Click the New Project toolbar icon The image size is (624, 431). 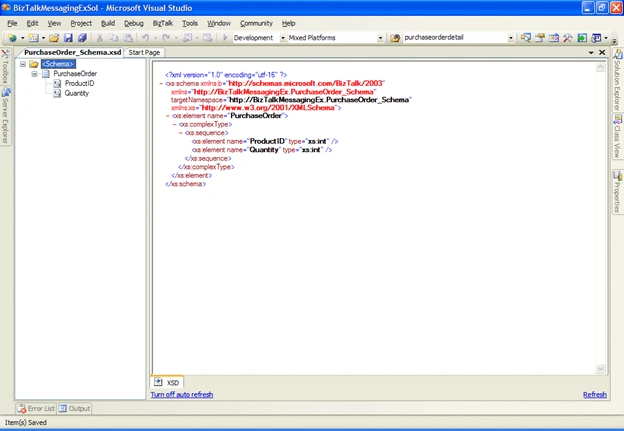point(12,38)
